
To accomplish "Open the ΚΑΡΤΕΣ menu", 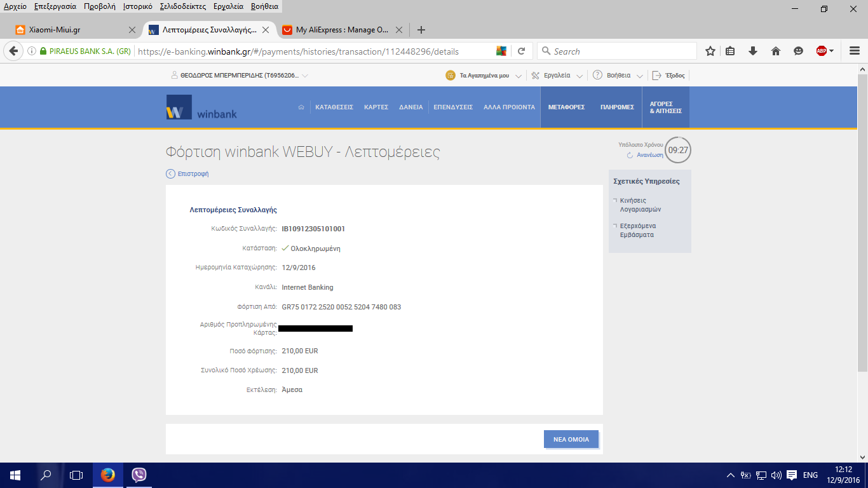I will tap(376, 107).
